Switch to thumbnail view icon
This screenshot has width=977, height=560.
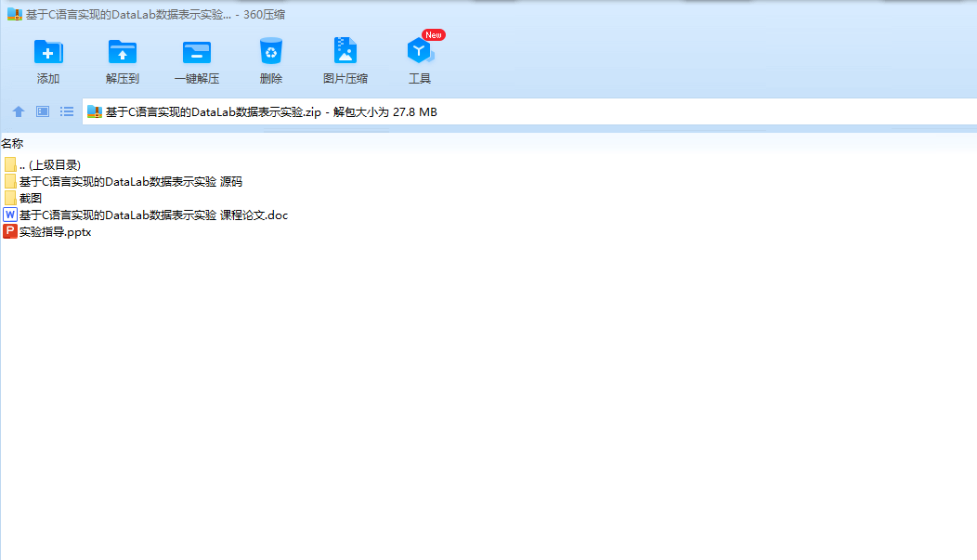43,111
